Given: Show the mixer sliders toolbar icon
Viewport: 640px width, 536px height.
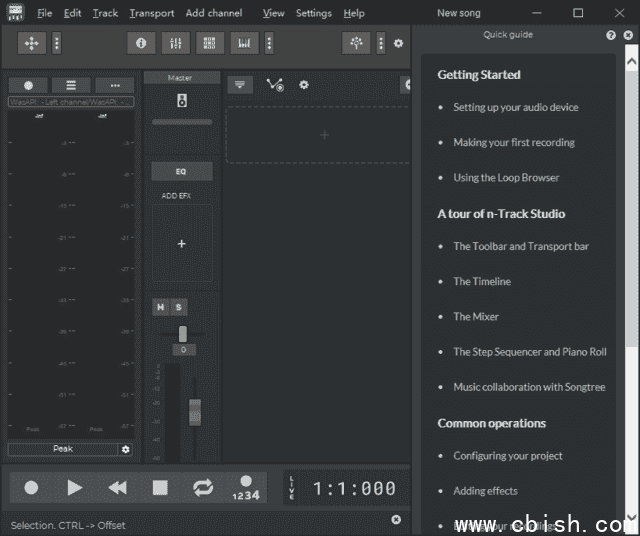Looking at the screenshot, I should 176,43.
